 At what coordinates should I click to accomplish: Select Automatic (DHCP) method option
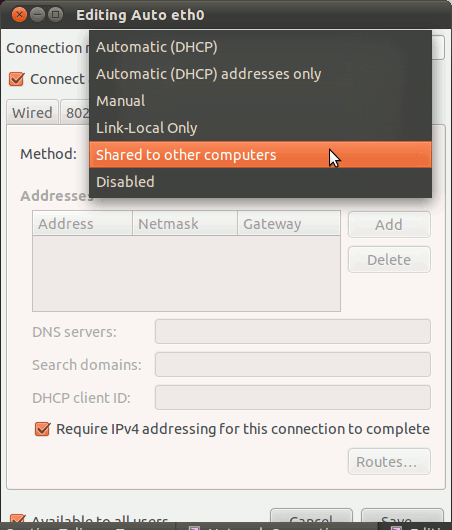[x=260, y=47]
